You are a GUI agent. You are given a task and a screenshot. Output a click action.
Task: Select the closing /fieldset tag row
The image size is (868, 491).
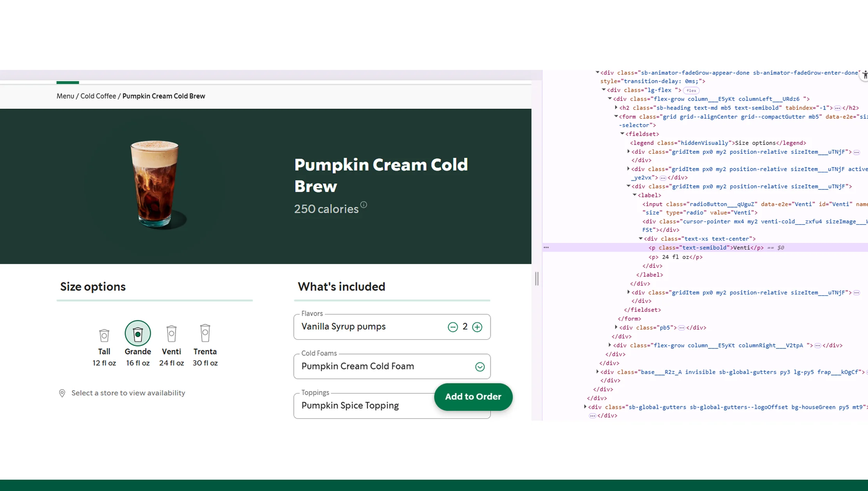[642, 310]
